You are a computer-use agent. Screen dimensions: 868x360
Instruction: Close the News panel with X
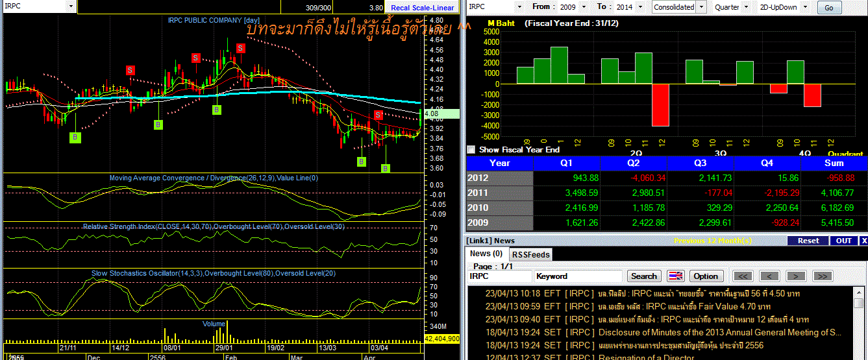(863, 241)
